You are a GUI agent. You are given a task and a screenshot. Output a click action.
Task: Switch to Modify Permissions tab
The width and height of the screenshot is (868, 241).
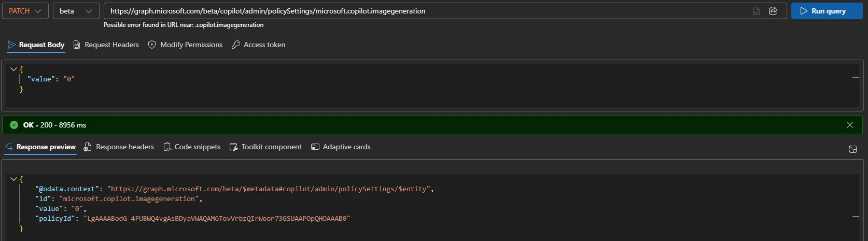click(x=185, y=45)
